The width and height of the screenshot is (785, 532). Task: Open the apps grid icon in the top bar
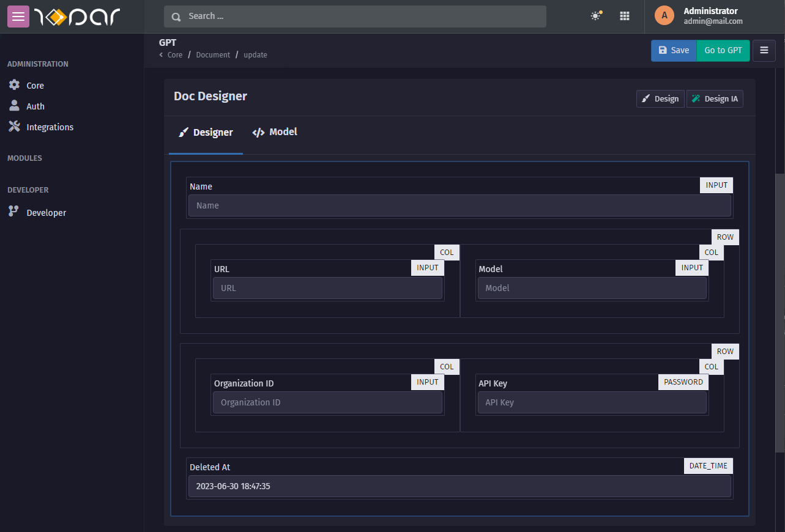click(x=625, y=16)
